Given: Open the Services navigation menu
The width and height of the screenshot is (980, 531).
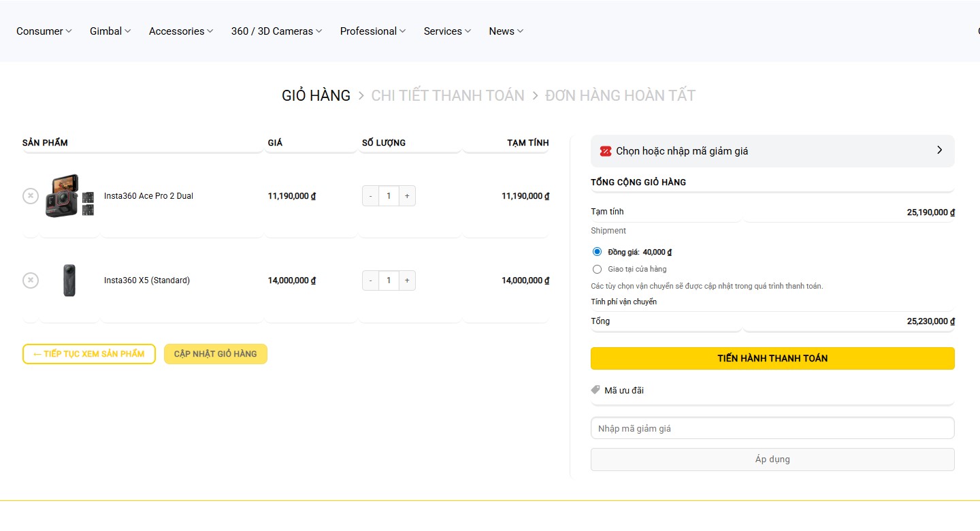Looking at the screenshot, I should pos(446,31).
